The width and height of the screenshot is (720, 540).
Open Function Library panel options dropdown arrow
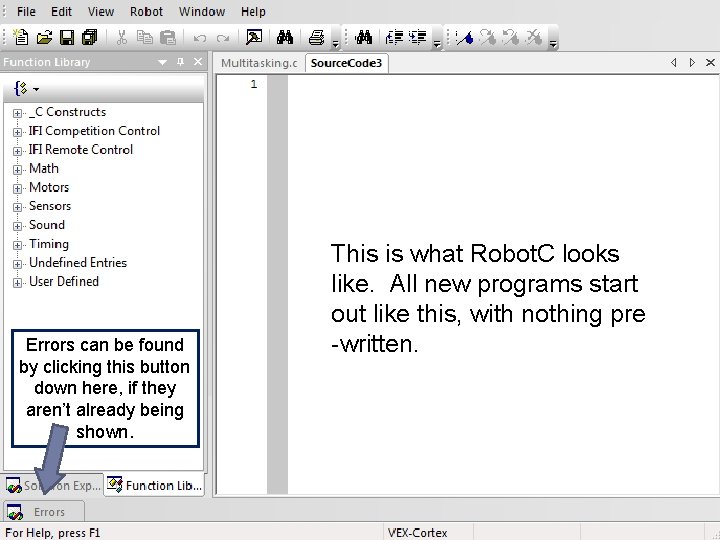[162, 62]
